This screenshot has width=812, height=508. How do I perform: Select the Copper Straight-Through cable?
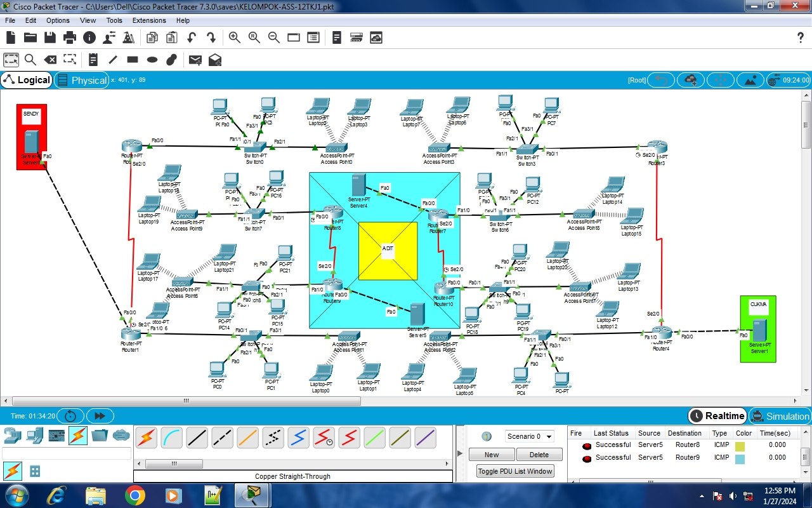tap(197, 438)
